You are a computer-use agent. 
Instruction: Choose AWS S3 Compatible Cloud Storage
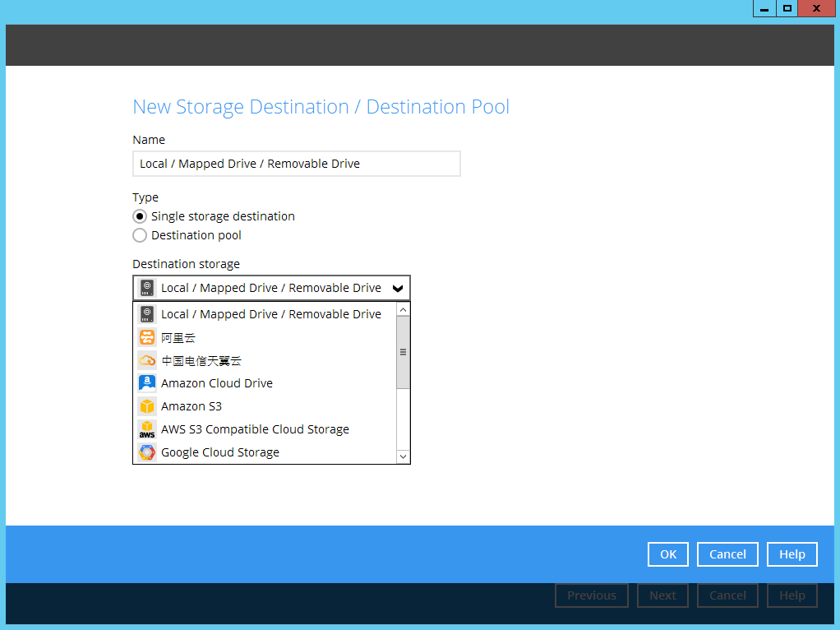(x=265, y=429)
